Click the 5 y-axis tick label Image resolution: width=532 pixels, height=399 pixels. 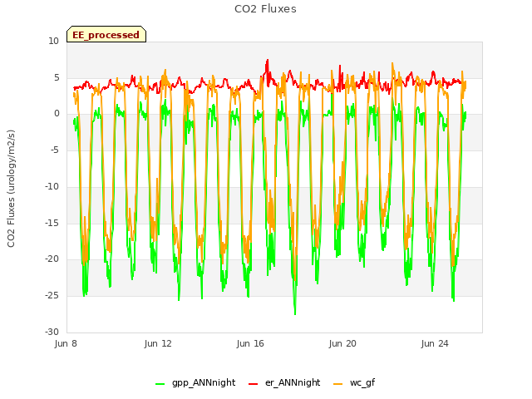point(57,77)
